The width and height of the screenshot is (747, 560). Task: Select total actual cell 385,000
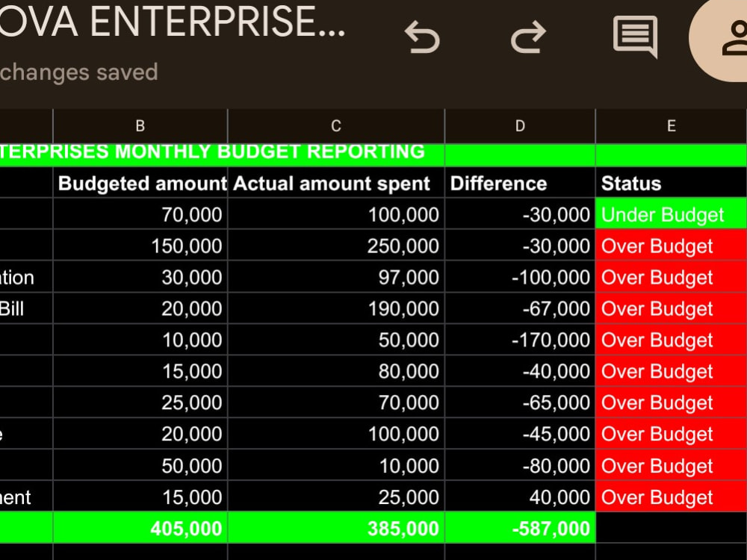click(x=336, y=528)
